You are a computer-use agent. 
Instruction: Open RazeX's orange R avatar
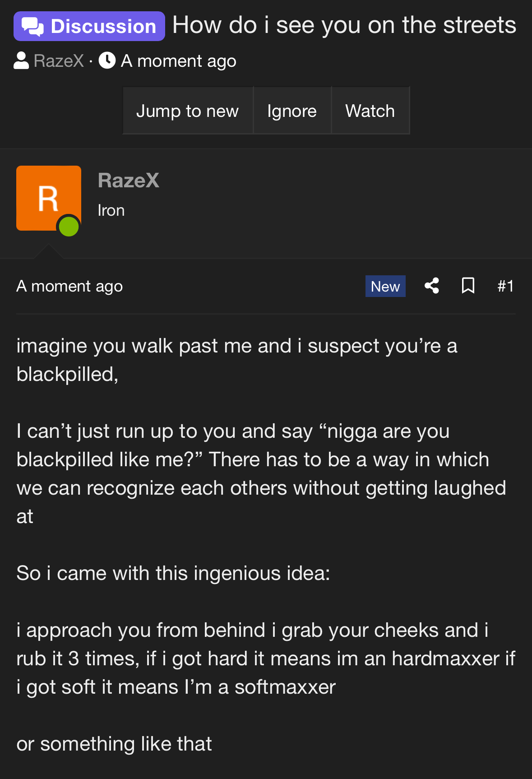[48, 198]
